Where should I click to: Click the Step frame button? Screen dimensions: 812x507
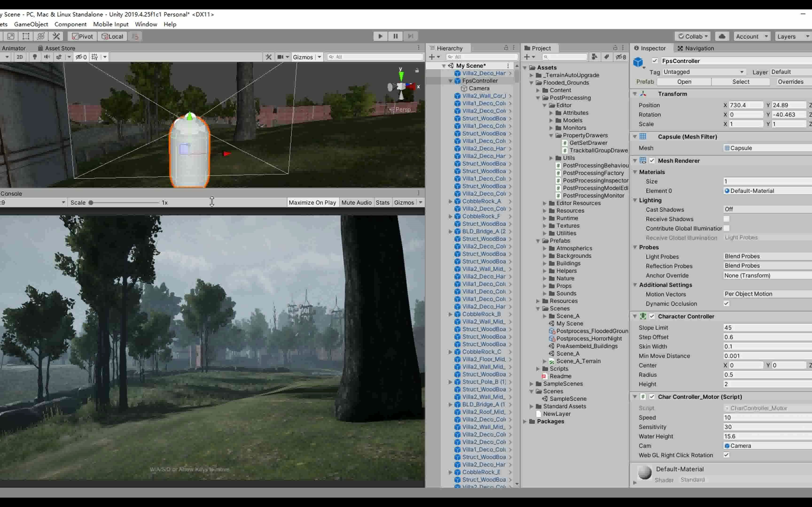(x=411, y=36)
